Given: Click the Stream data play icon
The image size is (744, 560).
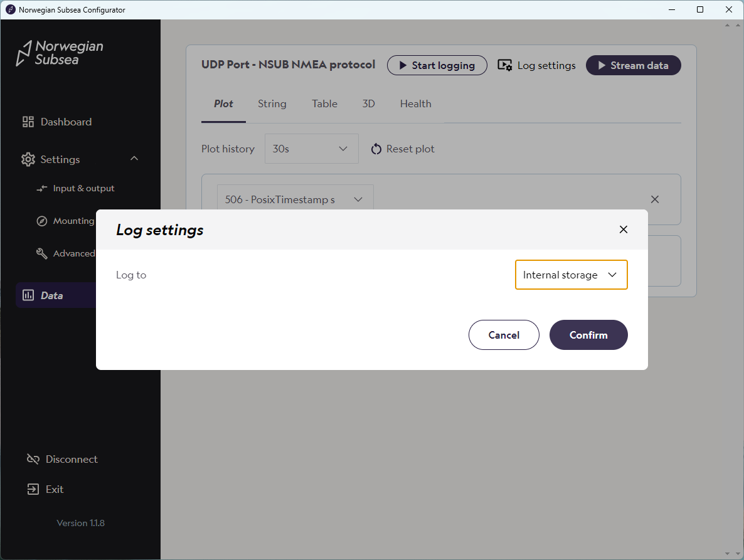Looking at the screenshot, I should click(602, 65).
